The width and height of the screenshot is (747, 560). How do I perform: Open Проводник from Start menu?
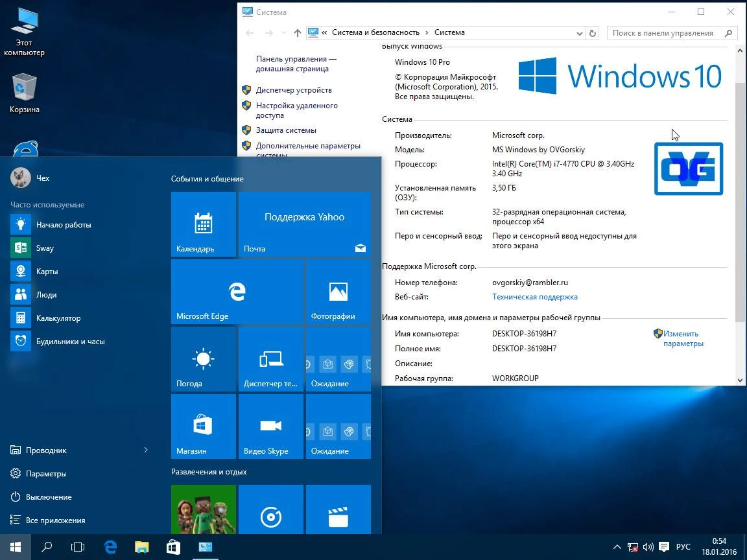pyautogui.click(x=46, y=450)
